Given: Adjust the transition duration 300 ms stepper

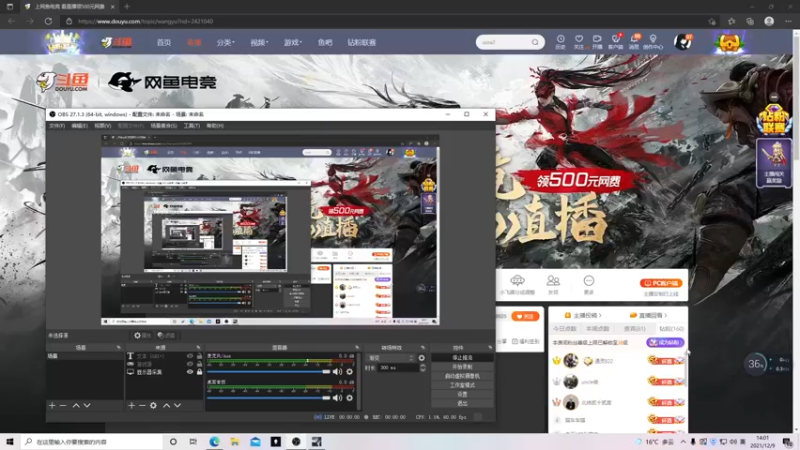Looking at the screenshot, I should [x=422, y=368].
